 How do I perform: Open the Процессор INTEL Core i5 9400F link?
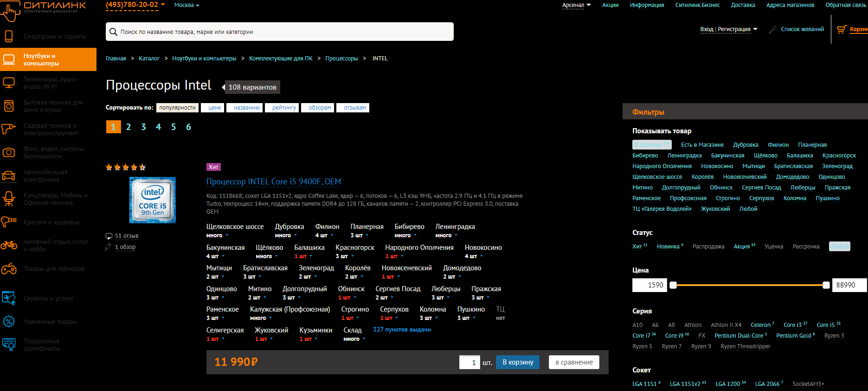tap(273, 182)
